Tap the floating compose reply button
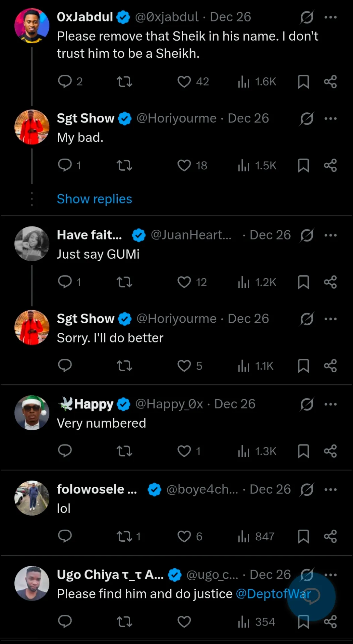353x644 pixels. (x=311, y=597)
